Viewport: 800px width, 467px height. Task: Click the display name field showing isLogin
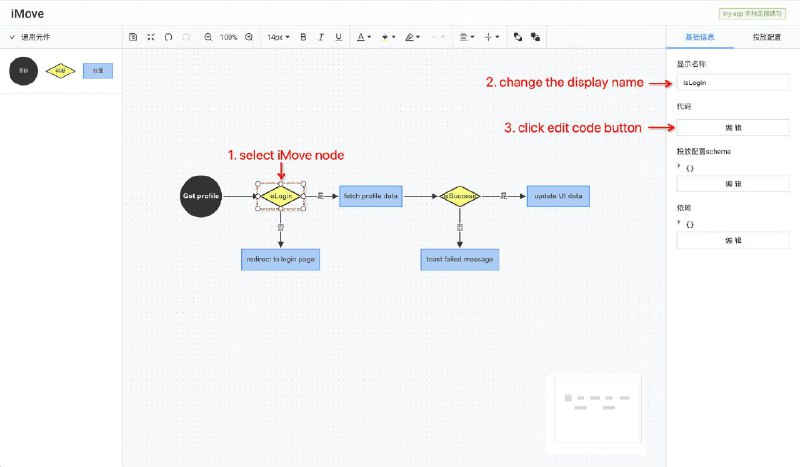pos(733,82)
